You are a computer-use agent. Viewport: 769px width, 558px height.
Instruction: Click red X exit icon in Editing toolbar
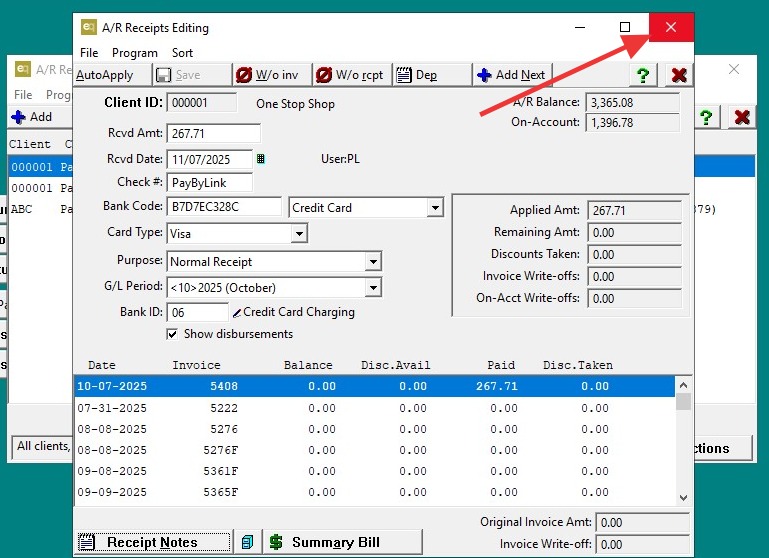tap(679, 75)
